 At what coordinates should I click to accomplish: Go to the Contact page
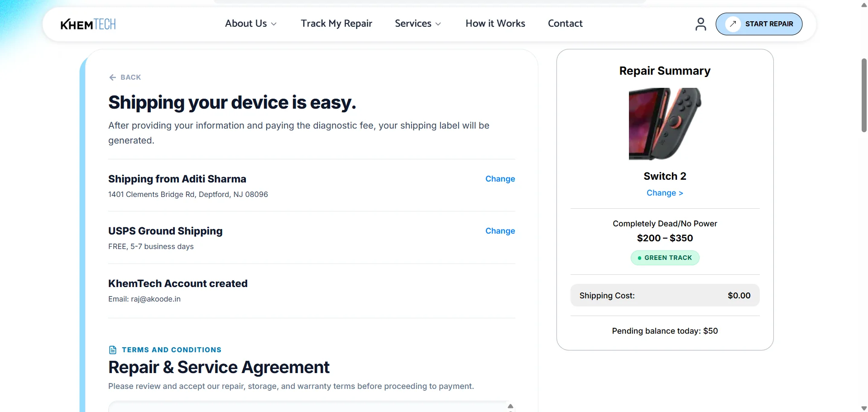coord(565,24)
